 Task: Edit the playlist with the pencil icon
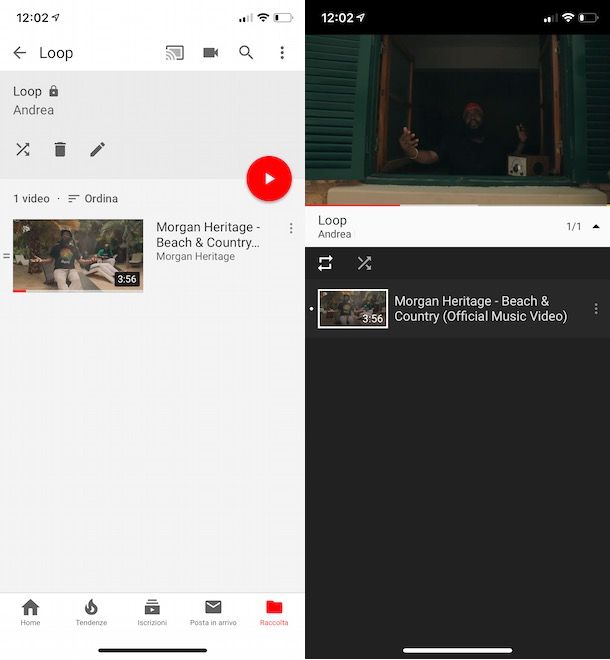pyautogui.click(x=97, y=149)
